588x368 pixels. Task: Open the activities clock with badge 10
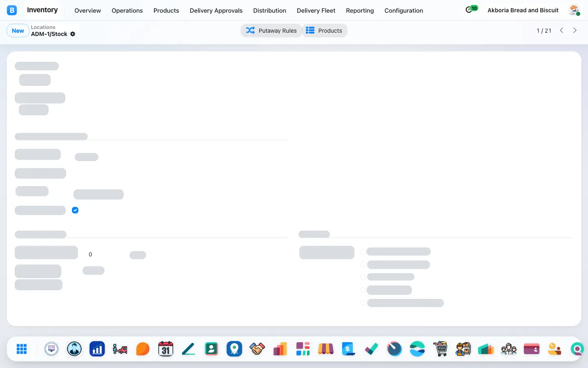click(471, 9)
